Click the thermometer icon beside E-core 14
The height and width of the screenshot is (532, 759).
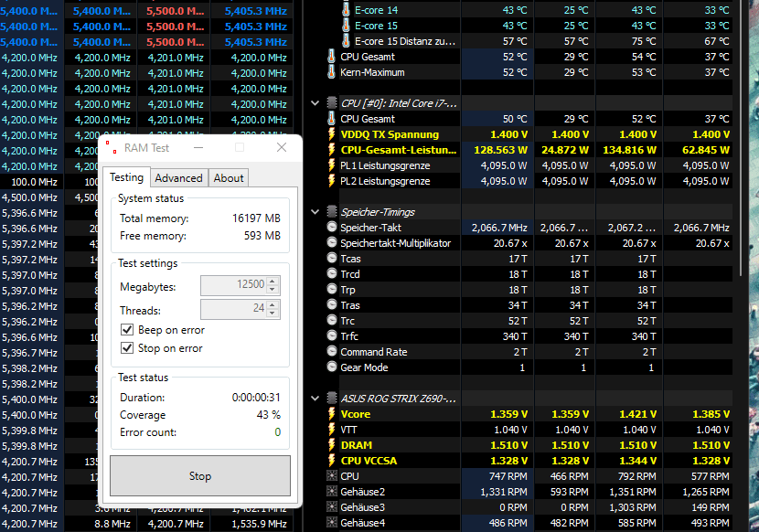pyautogui.click(x=346, y=10)
